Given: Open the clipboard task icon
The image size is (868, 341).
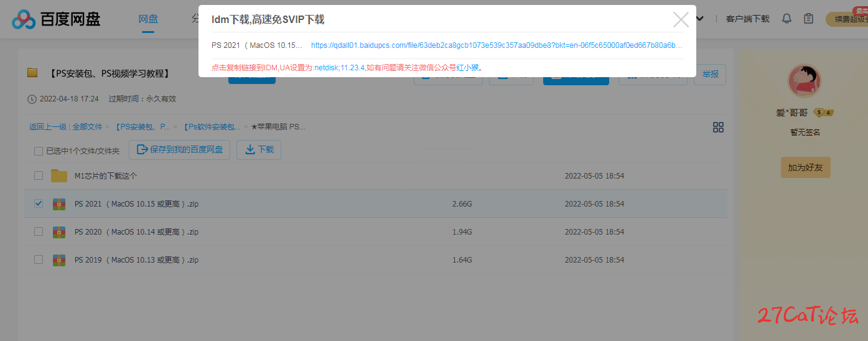Looking at the screenshot, I should 808,19.
